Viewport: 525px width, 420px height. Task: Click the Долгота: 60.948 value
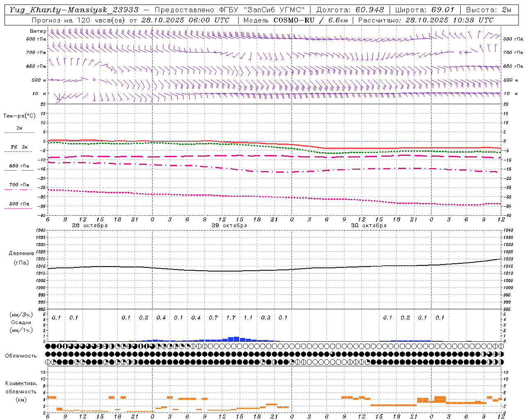click(x=350, y=10)
